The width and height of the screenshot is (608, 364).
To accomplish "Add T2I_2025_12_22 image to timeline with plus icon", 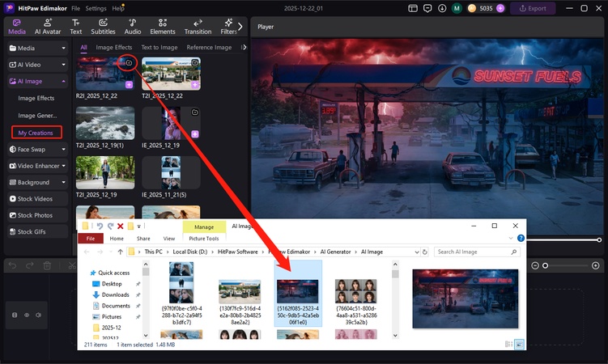I will [195, 85].
